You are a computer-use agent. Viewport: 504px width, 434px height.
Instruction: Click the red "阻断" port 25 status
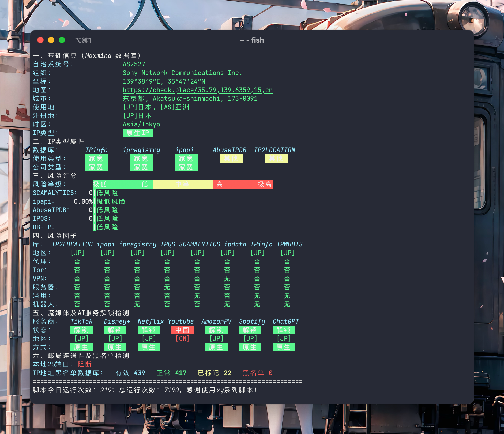pyautogui.click(x=85, y=364)
